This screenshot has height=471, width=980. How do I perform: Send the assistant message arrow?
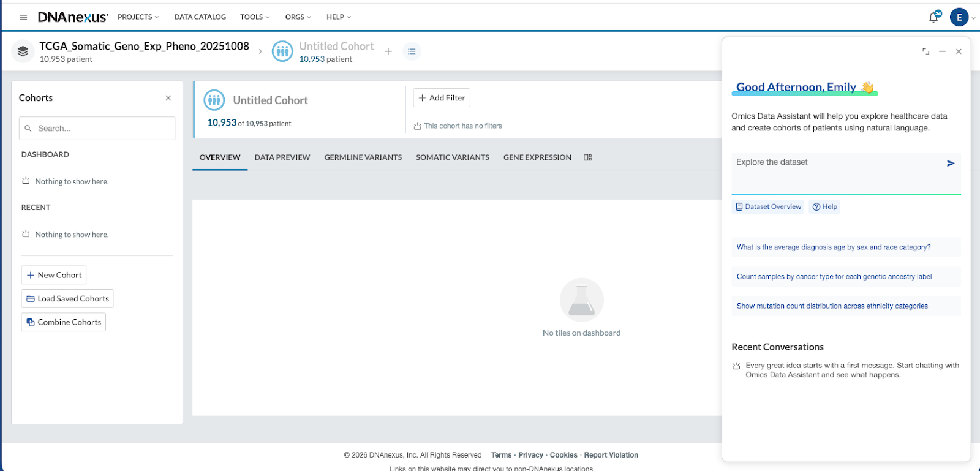pos(951,163)
